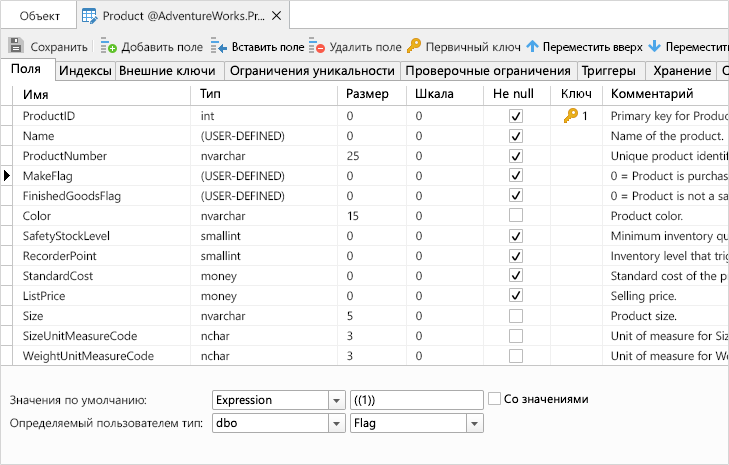Open the Ограничения уникальности tab
This screenshot has height=465, width=729.
pos(312,71)
